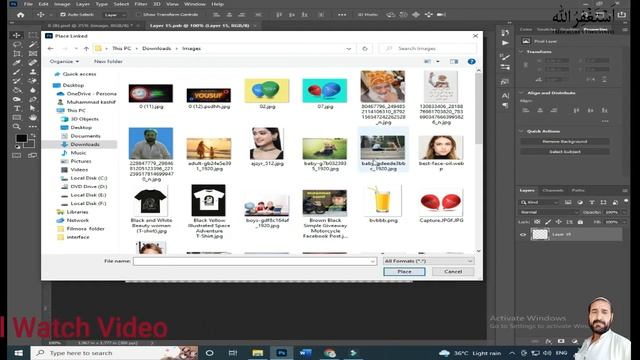Select the Horizontal Type tool
Image resolution: width=640 pixels, height=360 pixels.
[x=17, y=108]
